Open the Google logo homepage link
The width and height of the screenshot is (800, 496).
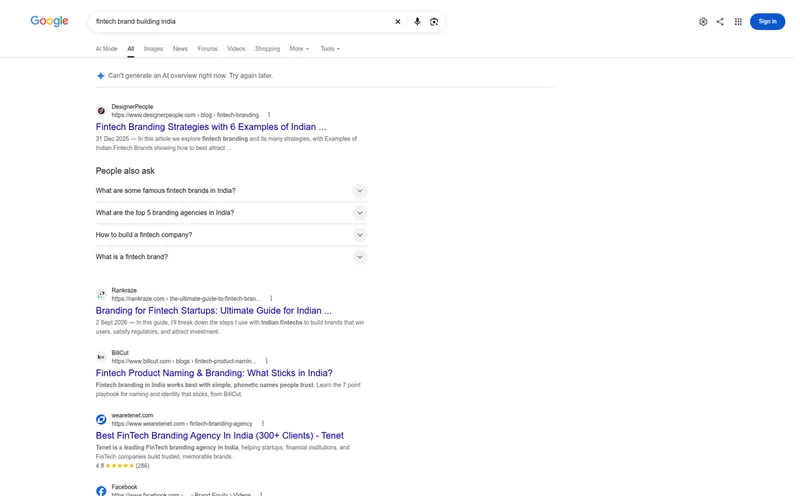click(x=49, y=21)
